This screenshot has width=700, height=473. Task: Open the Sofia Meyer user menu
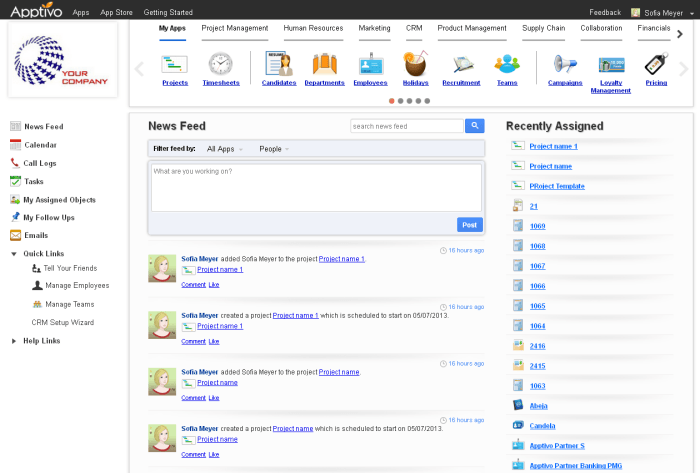pyautogui.click(x=669, y=13)
